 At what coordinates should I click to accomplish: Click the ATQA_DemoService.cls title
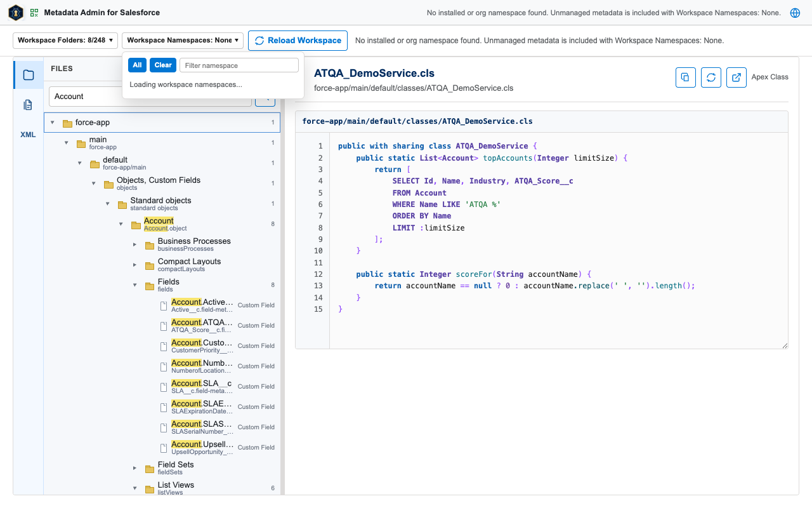374,73
